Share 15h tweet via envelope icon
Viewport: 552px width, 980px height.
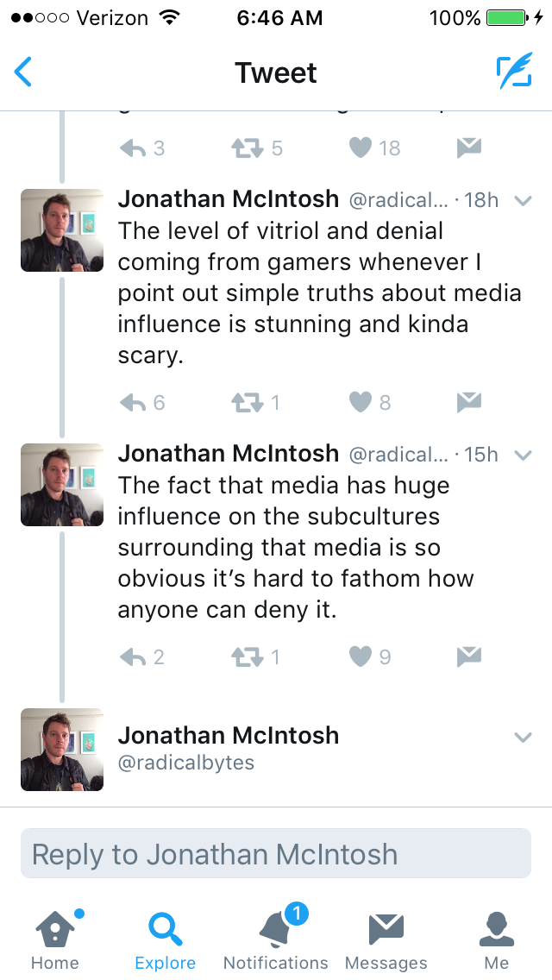[x=469, y=656]
